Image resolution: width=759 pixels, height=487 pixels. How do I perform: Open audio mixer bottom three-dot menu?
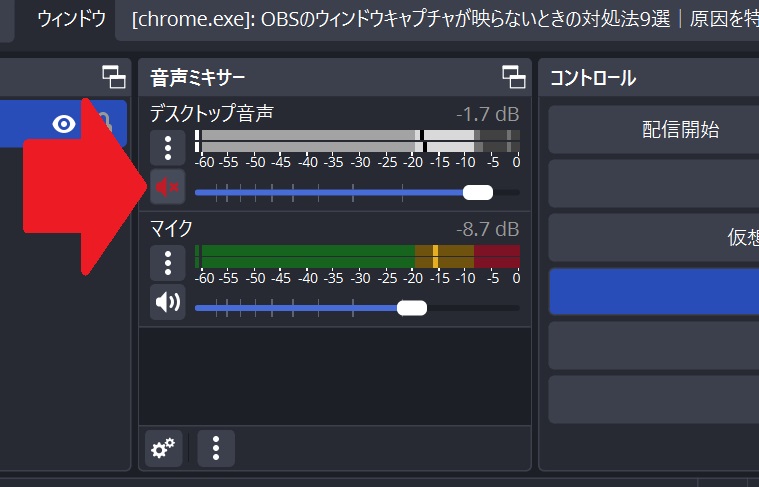point(216,448)
